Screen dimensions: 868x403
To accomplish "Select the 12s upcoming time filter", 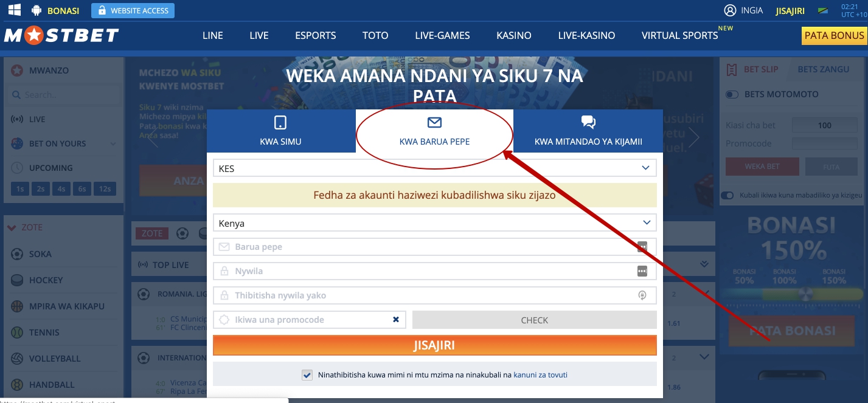I will coord(105,189).
